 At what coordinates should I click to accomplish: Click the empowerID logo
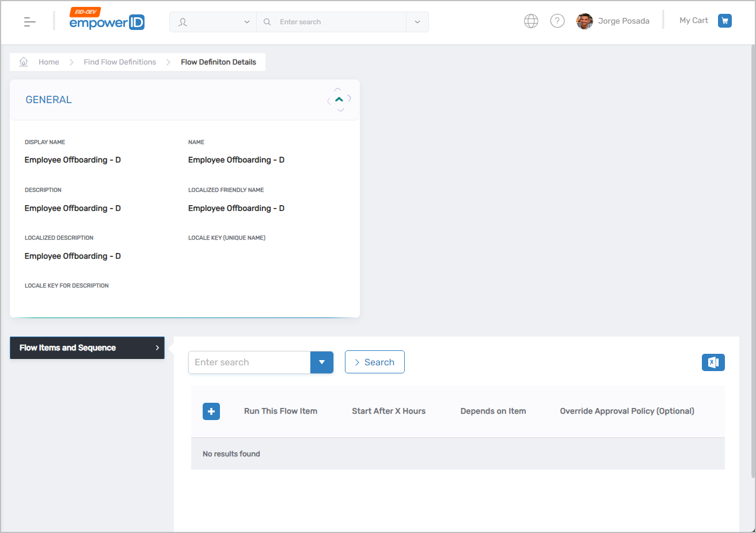[107, 21]
